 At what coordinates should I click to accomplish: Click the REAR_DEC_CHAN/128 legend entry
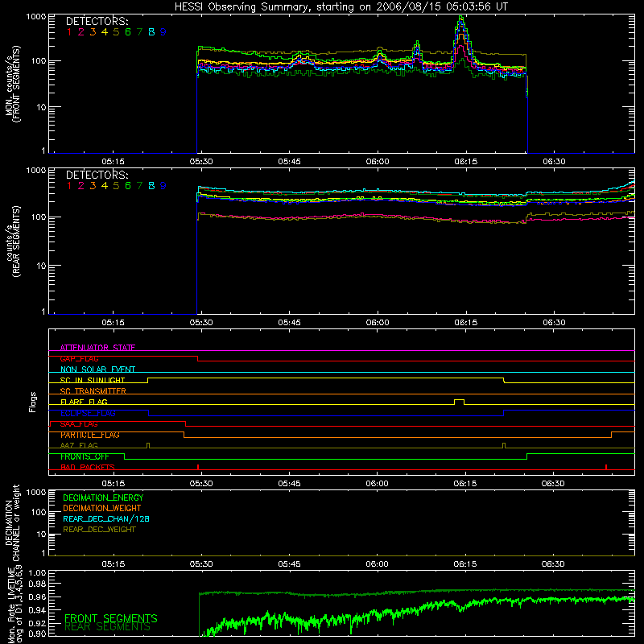(106, 518)
